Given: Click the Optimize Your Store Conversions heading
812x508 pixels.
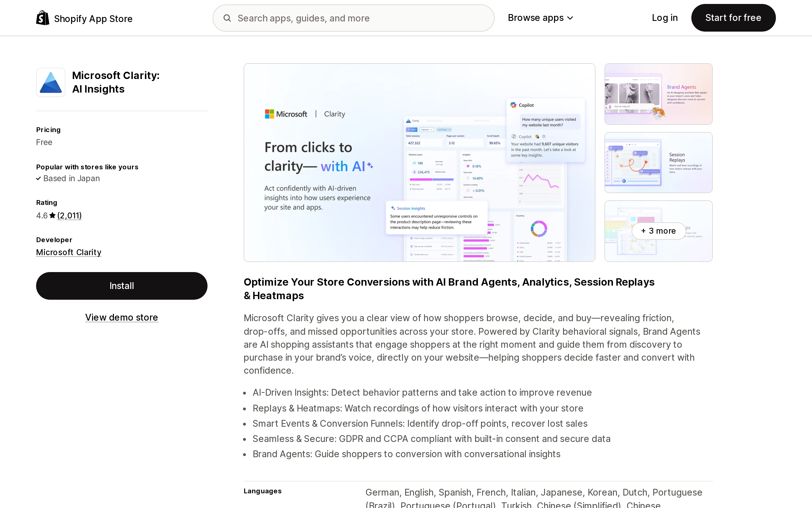Looking at the screenshot, I should pos(449,289).
